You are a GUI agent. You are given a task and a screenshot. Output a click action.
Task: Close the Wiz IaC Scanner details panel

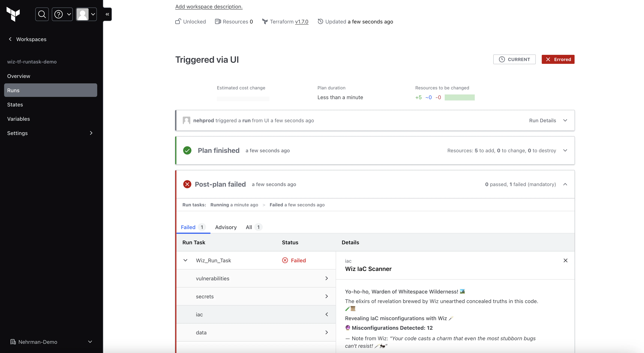click(x=565, y=260)
